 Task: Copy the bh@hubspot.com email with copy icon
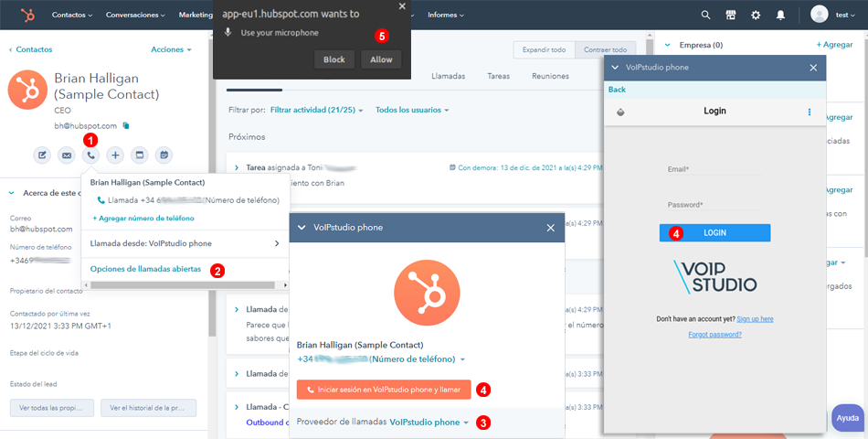(x=126, y=126)
